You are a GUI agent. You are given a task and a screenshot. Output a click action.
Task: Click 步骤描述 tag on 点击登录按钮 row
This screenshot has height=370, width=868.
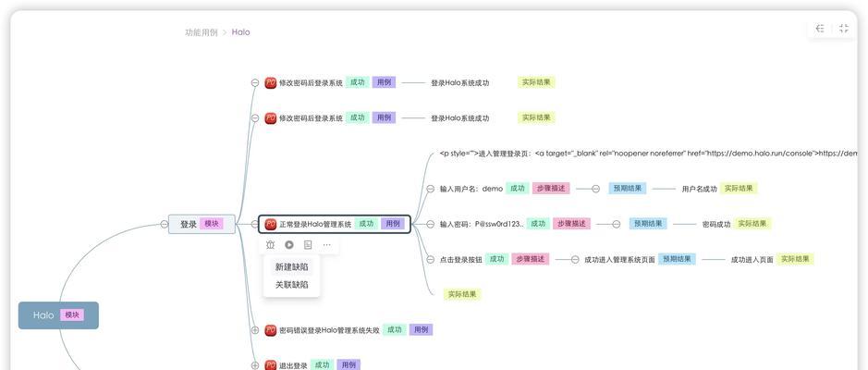pyautogui.click(x=531, y=259)
